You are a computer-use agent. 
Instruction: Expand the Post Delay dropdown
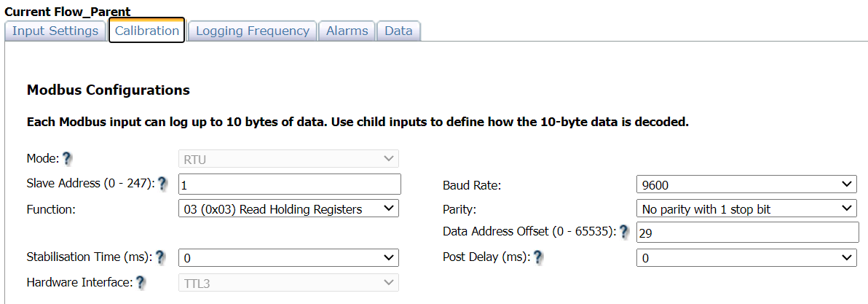(x=746, y=257)
